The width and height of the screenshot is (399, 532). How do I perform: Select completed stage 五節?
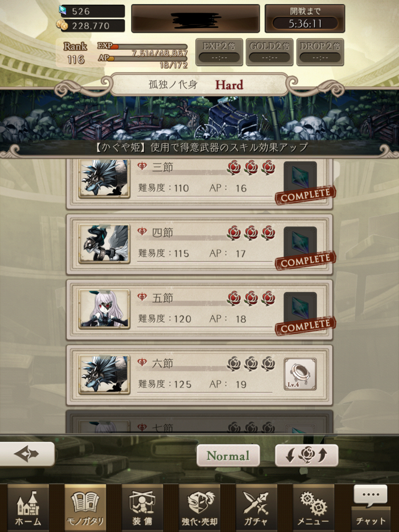pyautogui.click(x=199, y=310)
